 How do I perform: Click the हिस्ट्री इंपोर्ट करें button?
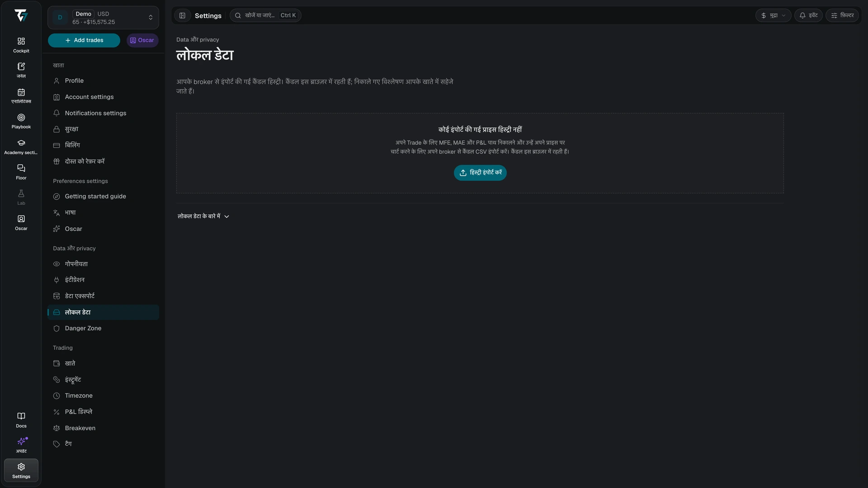[x=480, y=173]
